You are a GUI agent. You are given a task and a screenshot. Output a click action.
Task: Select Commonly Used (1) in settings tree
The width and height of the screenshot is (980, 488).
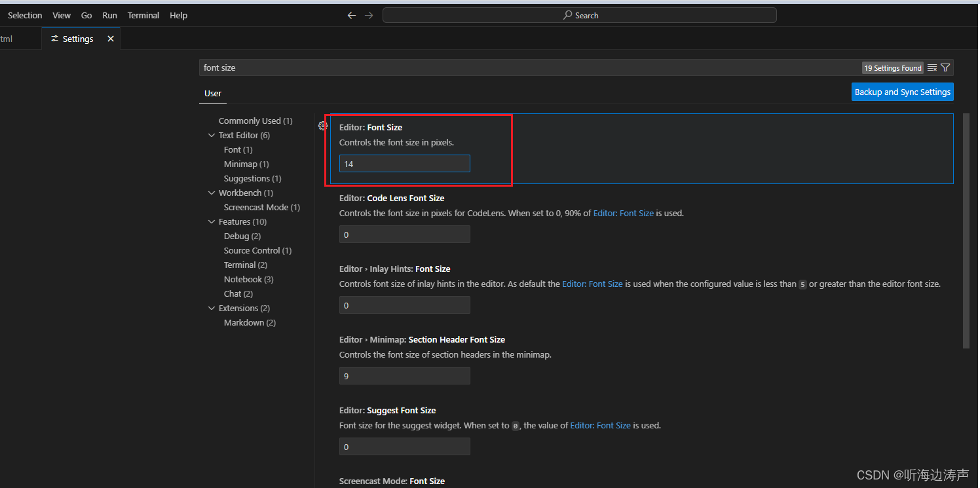[x=255, y=121]
